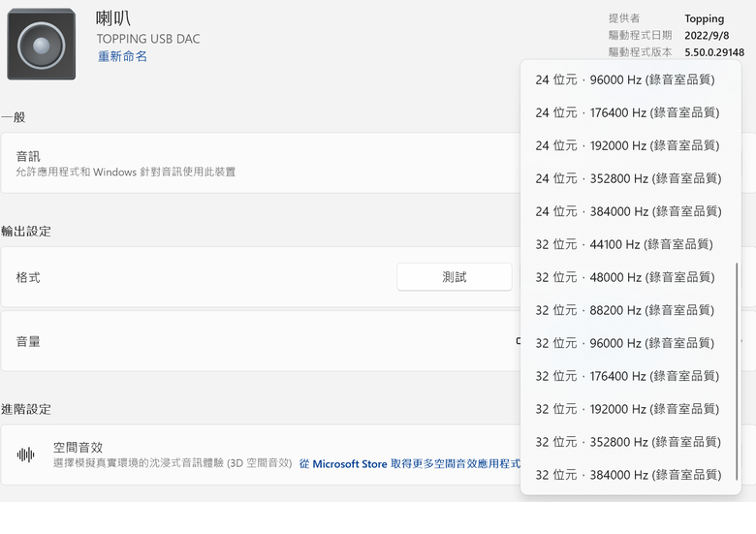Viewport: 756px width, 534px height.
Task: Pick 32 位元 88200 Hz option
Action: pos(631,310)
